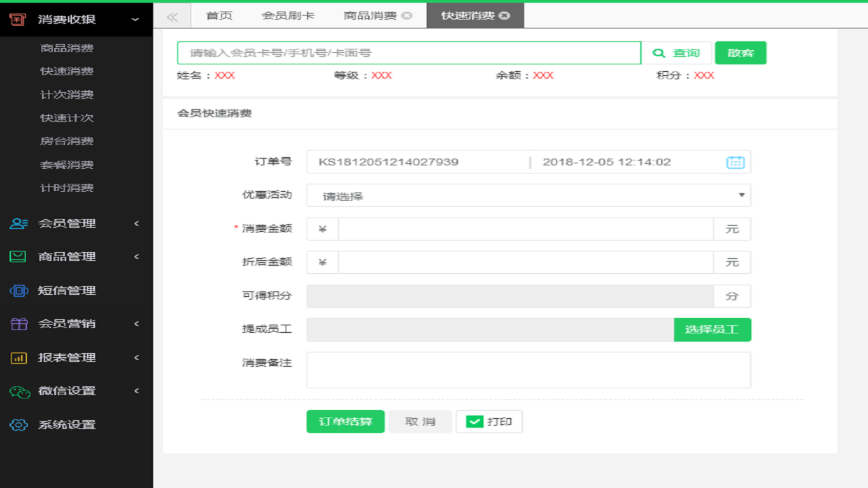
Task: Select the 消费收银 cashier icon in sidebar
Action: pyautogui.click(x=19, y=19)
